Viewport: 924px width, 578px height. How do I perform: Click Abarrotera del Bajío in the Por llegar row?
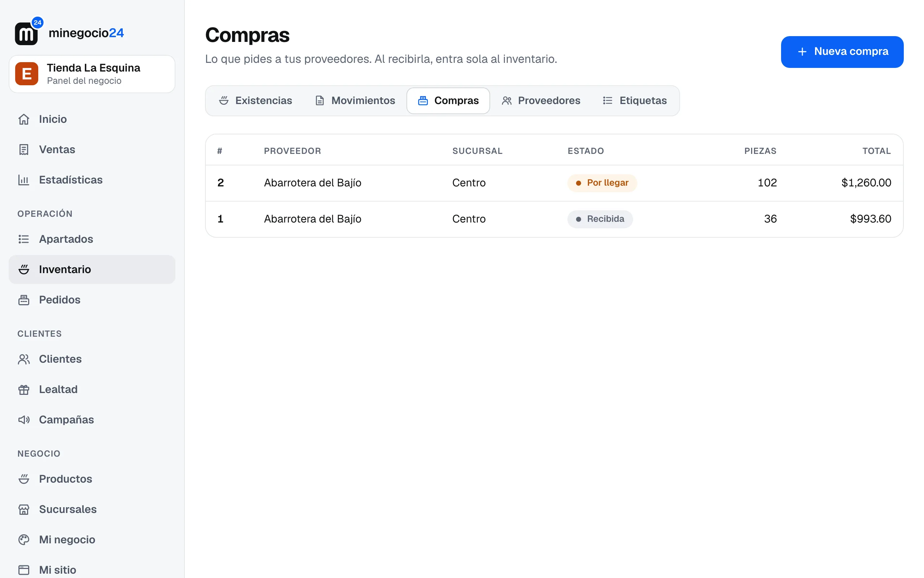pyautogui.click(x=312, y=183)
